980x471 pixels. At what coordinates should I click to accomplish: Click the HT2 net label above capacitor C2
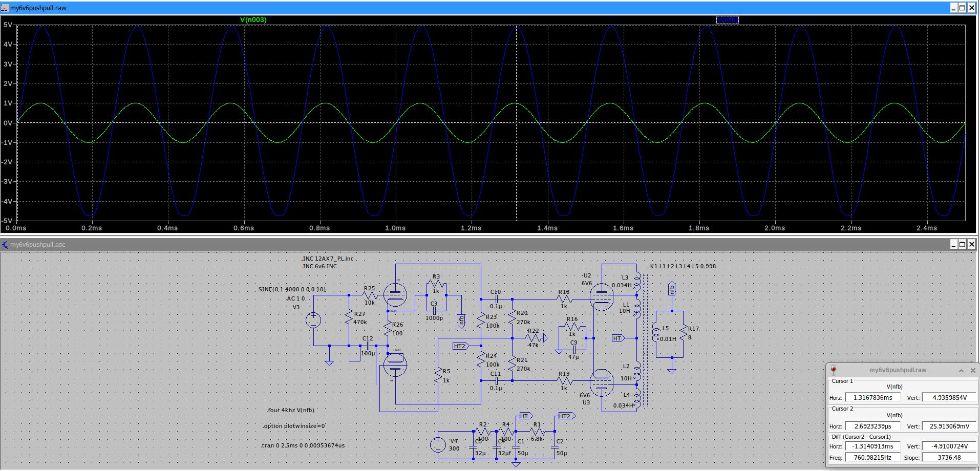point(566,416)
